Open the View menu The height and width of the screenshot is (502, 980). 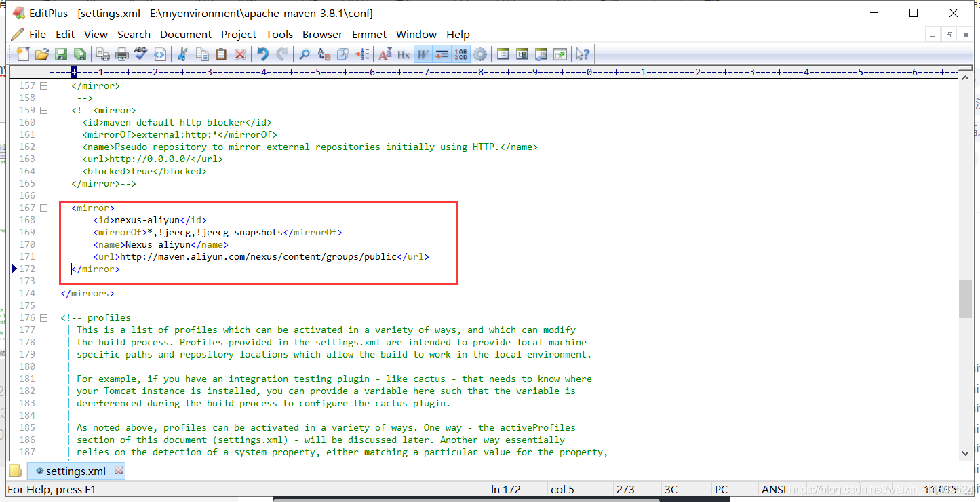(96, 34)
